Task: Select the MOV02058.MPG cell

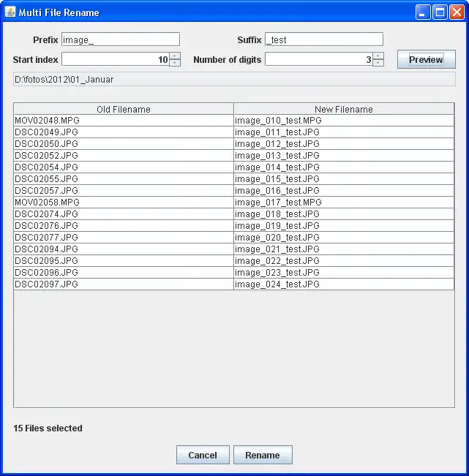Action: point(124,203)
